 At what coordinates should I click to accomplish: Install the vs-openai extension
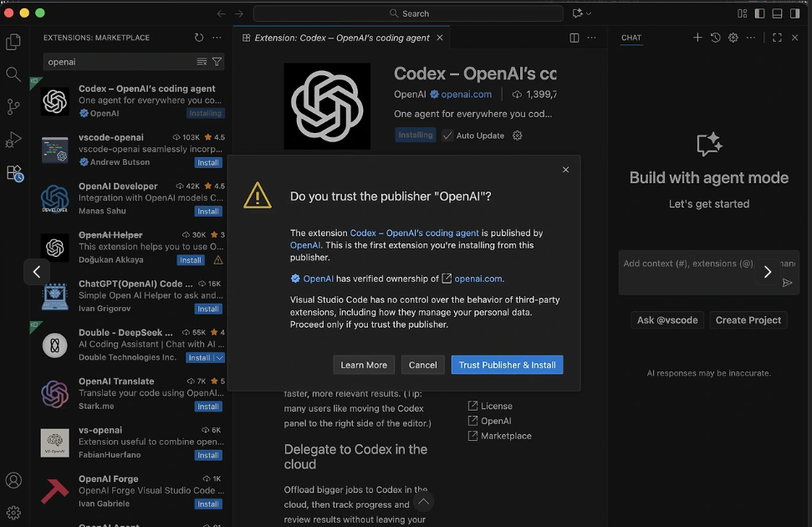tap(208, 455)
